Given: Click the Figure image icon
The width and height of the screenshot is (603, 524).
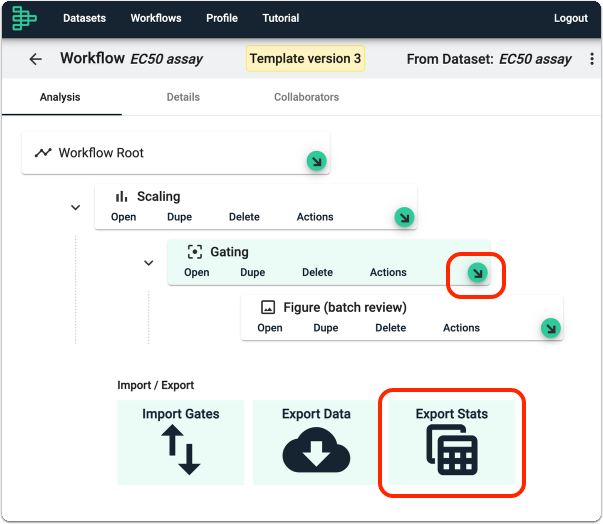Looking at the screenshot, I should [268, 308].
